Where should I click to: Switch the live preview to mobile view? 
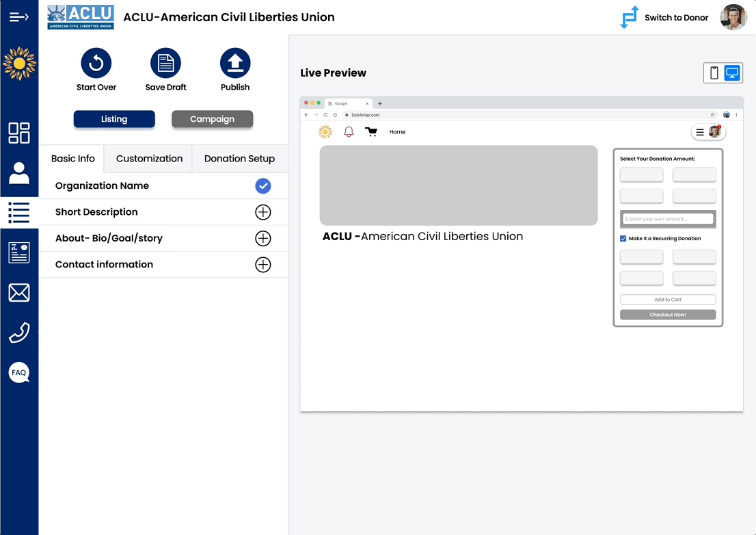point(714,73)
